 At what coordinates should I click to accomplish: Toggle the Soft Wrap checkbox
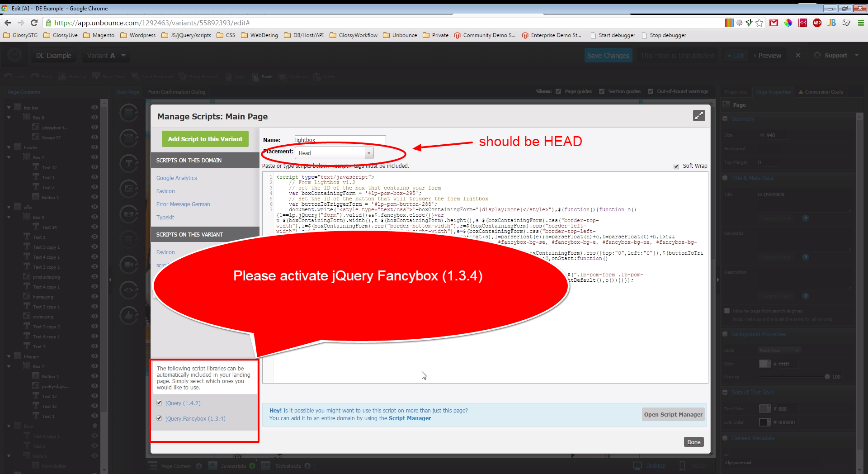coord(676,166)
